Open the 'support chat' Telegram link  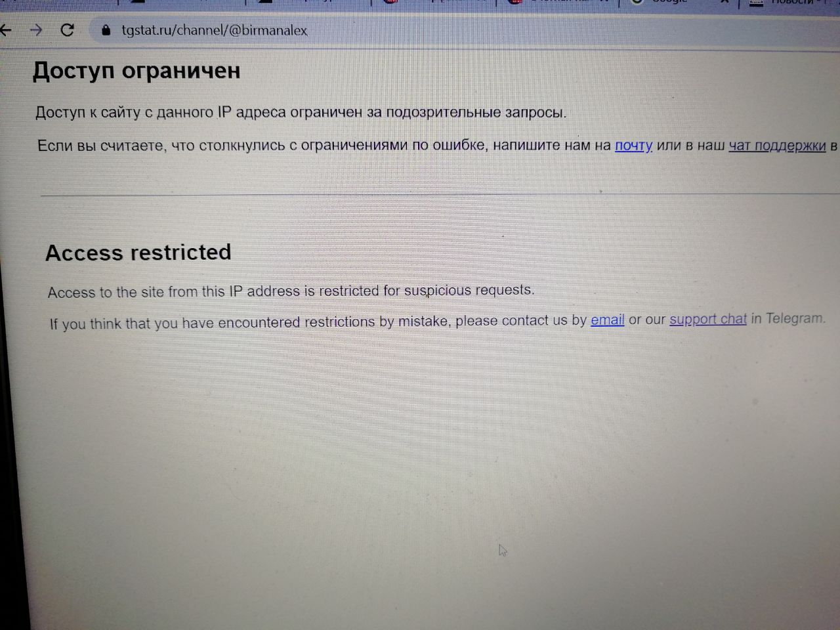[x=708, y=319]
